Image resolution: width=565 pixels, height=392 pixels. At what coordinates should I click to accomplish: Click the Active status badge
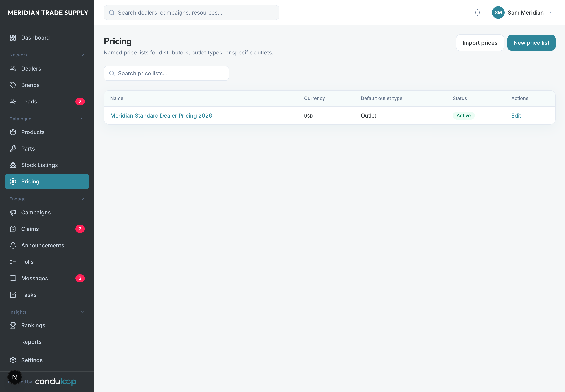463,116
